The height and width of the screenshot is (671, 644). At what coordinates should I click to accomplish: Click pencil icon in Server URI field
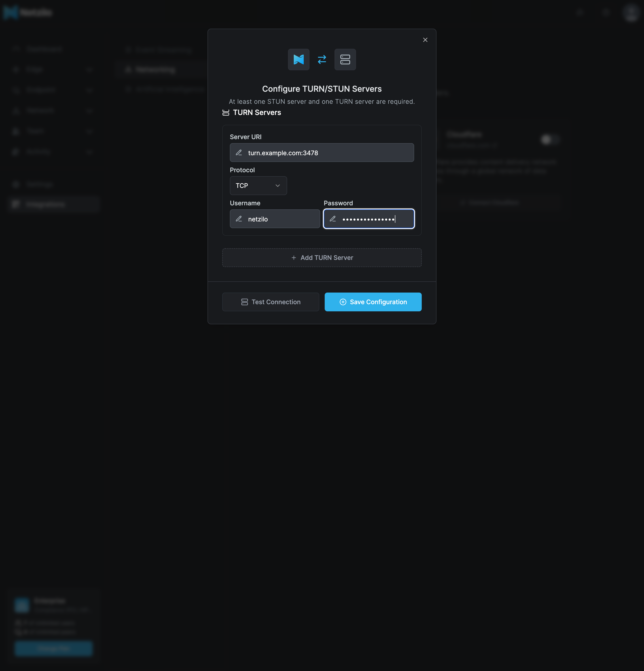tap(239, 153)
